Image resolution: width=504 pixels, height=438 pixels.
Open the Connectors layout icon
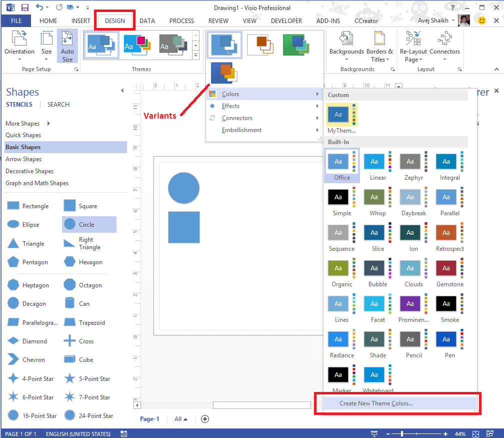pos(444,46)
